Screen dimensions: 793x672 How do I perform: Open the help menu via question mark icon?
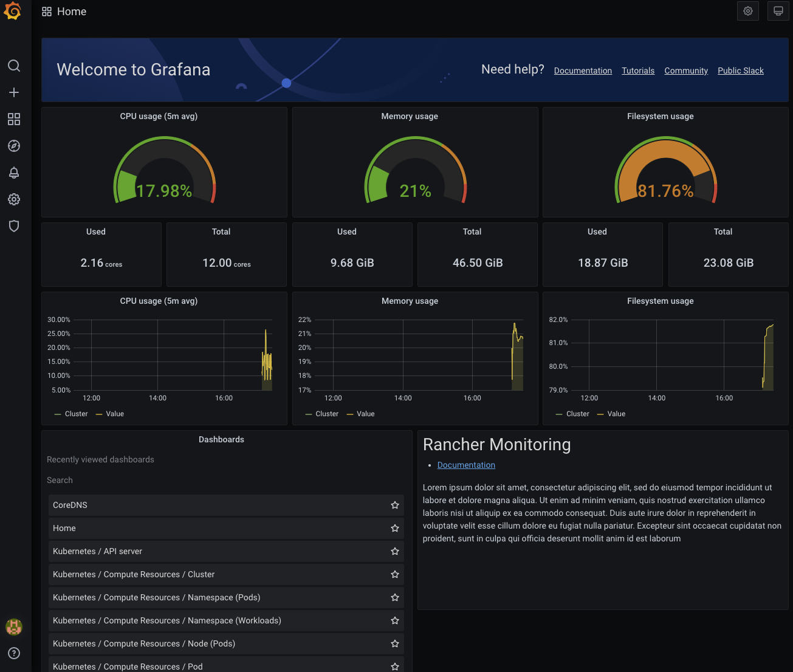pos(14,653)
